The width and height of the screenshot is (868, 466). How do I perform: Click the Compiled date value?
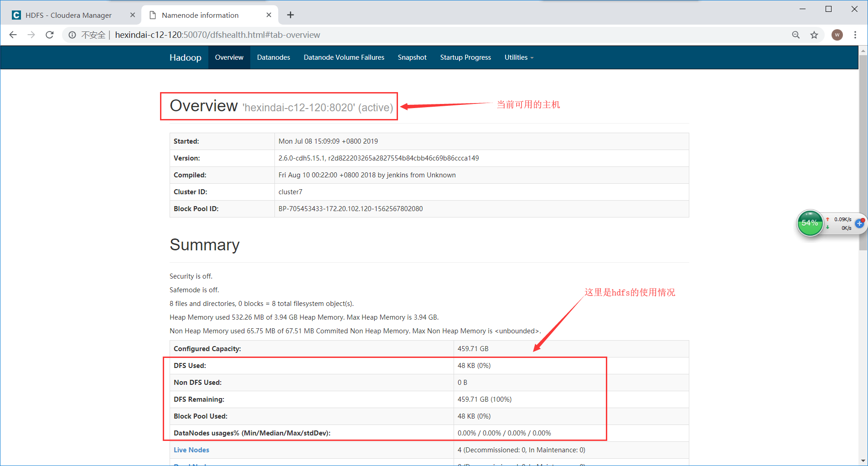(367, 175)
